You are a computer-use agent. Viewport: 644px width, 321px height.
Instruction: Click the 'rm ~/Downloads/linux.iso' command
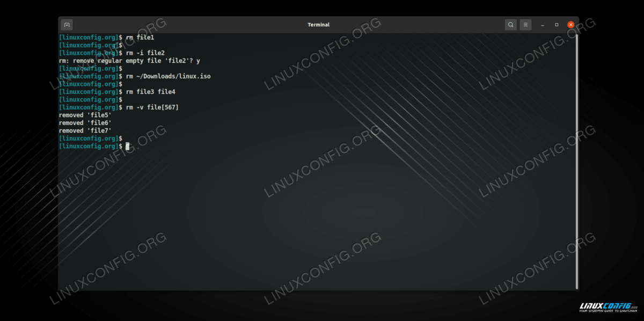[168, 76]
